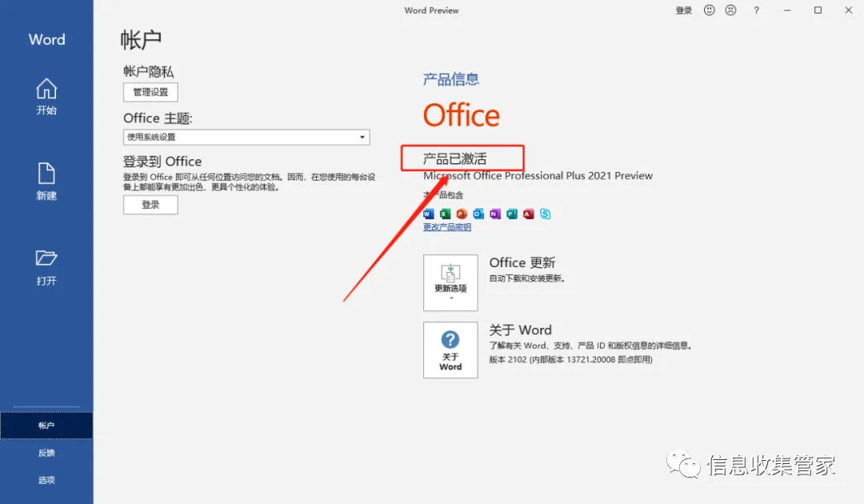The height and width of the screenshot is (504, 864).
Task: Click the Word app icon
Action: (x=429, y=214)
